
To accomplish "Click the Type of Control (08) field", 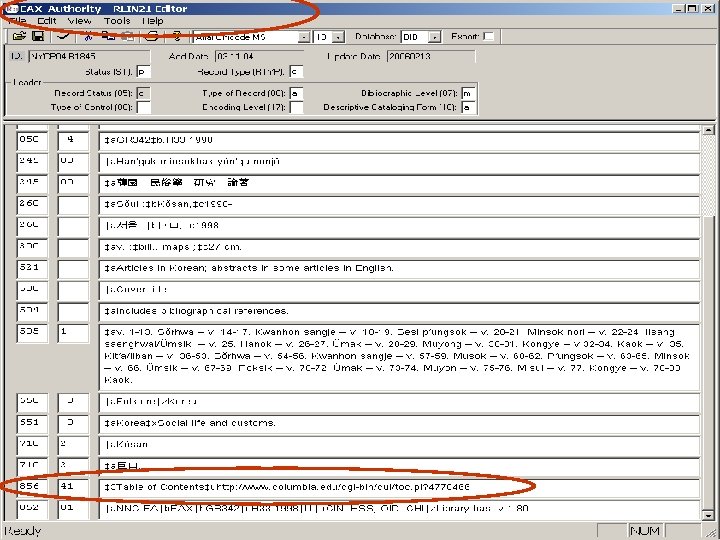I will click(143, 107).
